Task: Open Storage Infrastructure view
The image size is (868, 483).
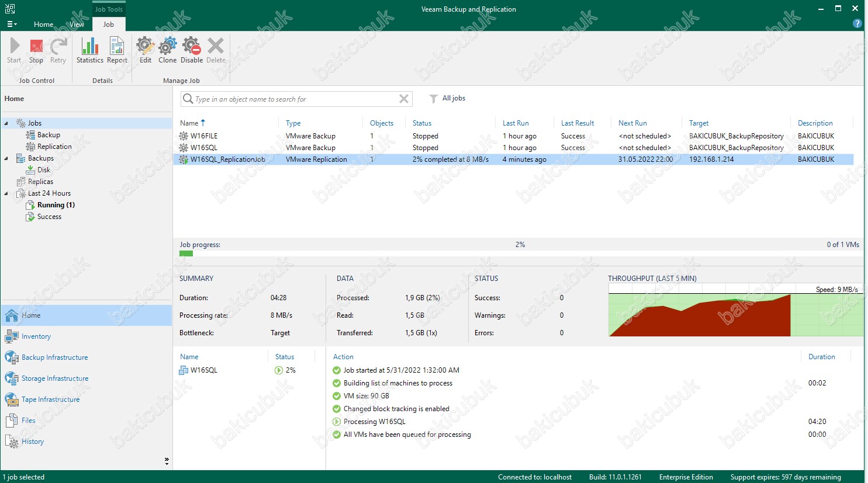Action: click(87, 378)
